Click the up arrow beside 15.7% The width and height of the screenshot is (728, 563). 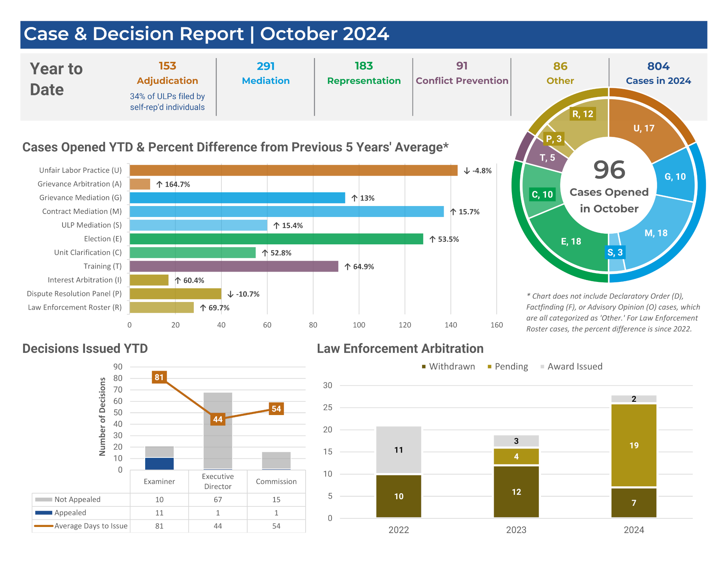tap(453, 212)
